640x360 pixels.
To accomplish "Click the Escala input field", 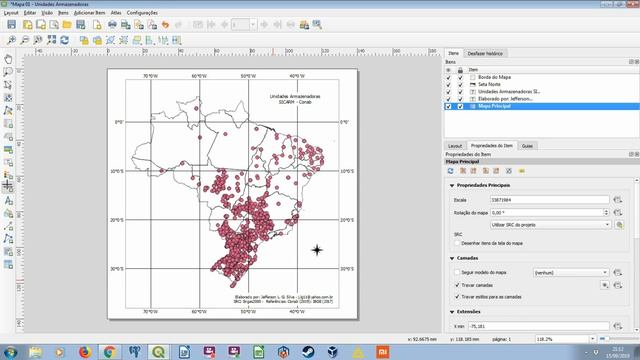I will [549, 200].
